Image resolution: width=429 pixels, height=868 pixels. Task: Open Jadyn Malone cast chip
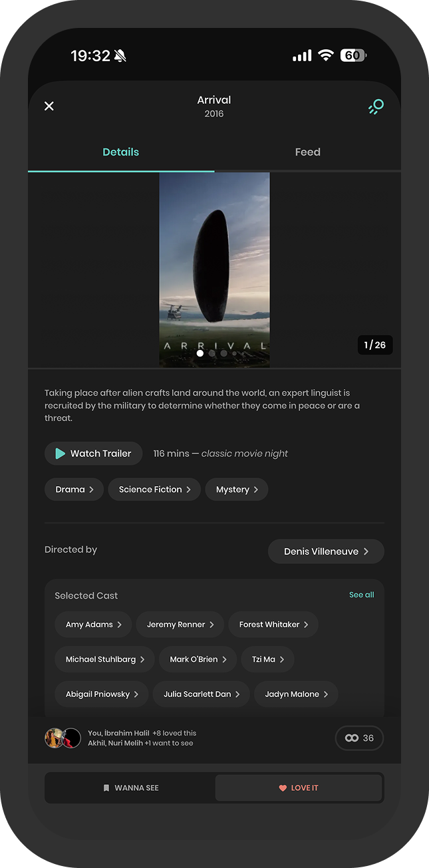[x=296, y=694]
